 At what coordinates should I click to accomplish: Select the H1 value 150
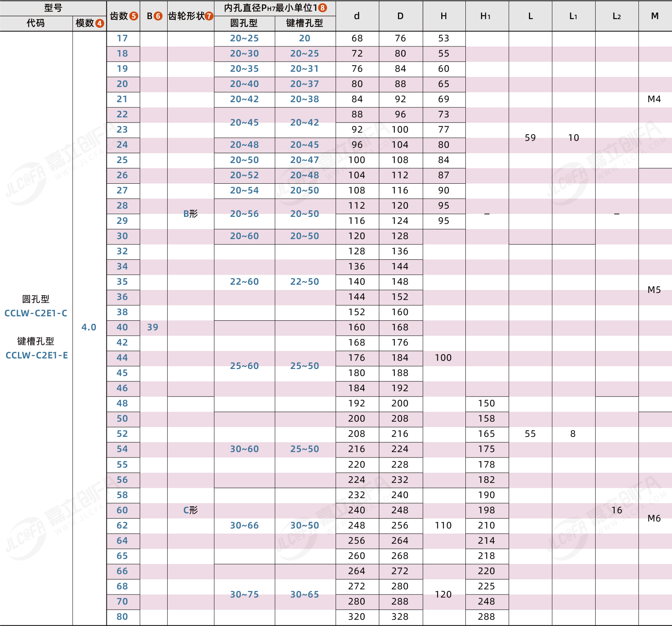[487, 403]
